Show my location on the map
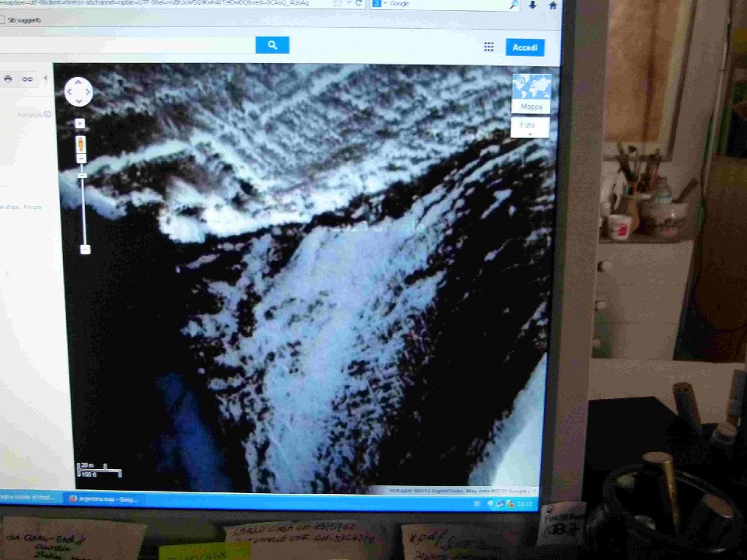This screenshot has height=560, width=747. (x=80, y=124)
